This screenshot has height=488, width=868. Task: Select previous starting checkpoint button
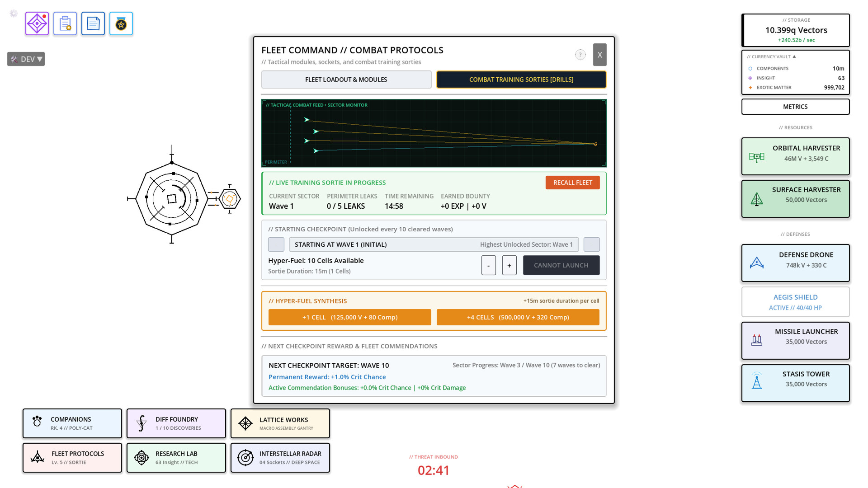point(276,244)
